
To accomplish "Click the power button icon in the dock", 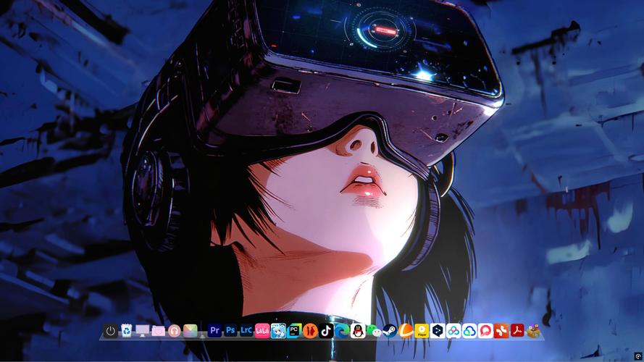I will pos(110,331).
